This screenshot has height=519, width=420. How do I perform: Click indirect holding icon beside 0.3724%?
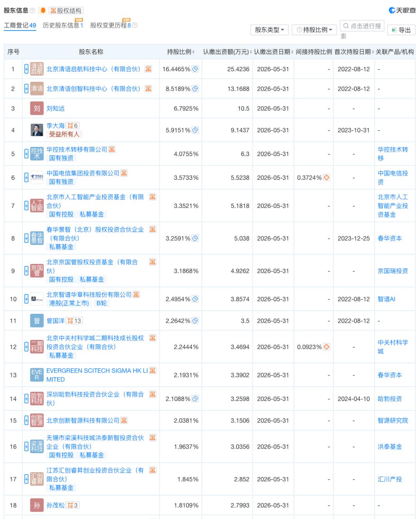click(x=327, y=178)
